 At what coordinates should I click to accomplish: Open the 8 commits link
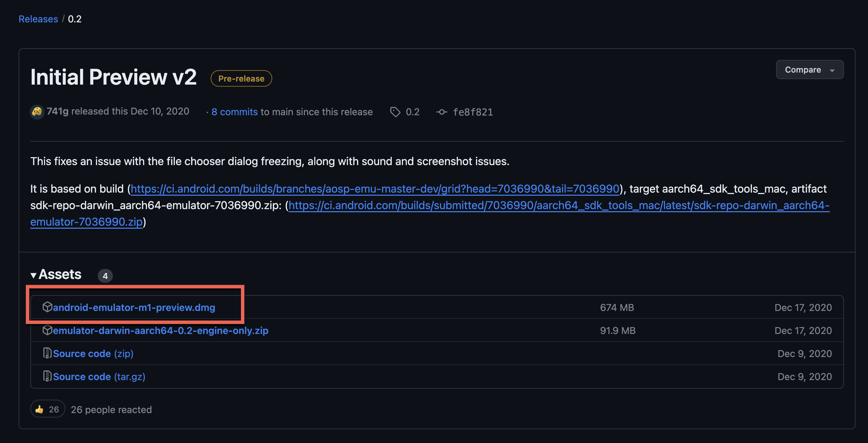pyautogui.click(x=234, y=112)
